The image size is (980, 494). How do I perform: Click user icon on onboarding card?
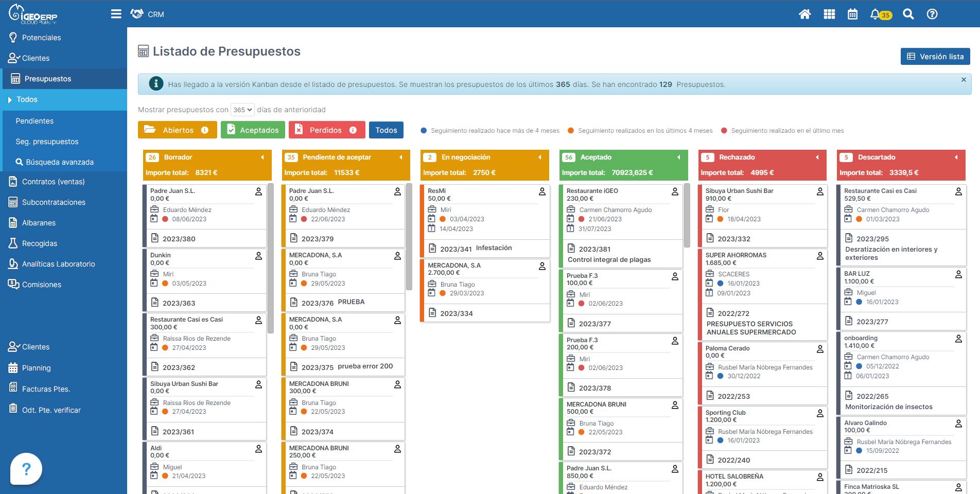point(958,339)
